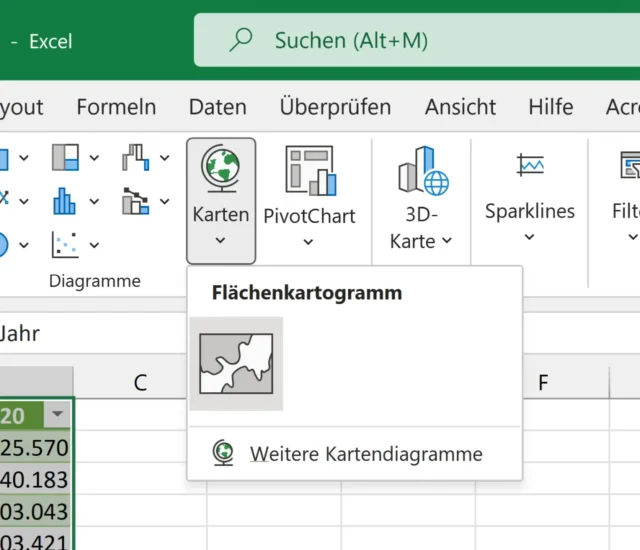
Task: Insert a treemap hierarchy chart
Action: click(x=65, y=157)
